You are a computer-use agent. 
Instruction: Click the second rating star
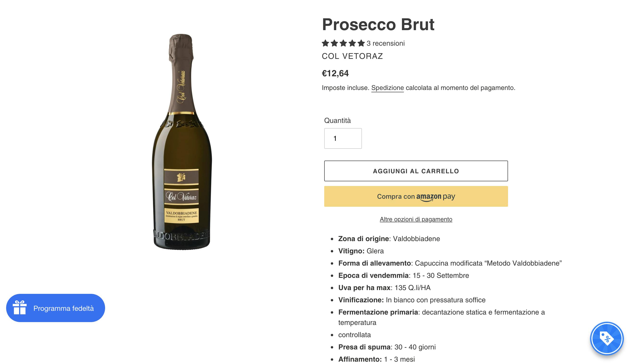[334, 43]
